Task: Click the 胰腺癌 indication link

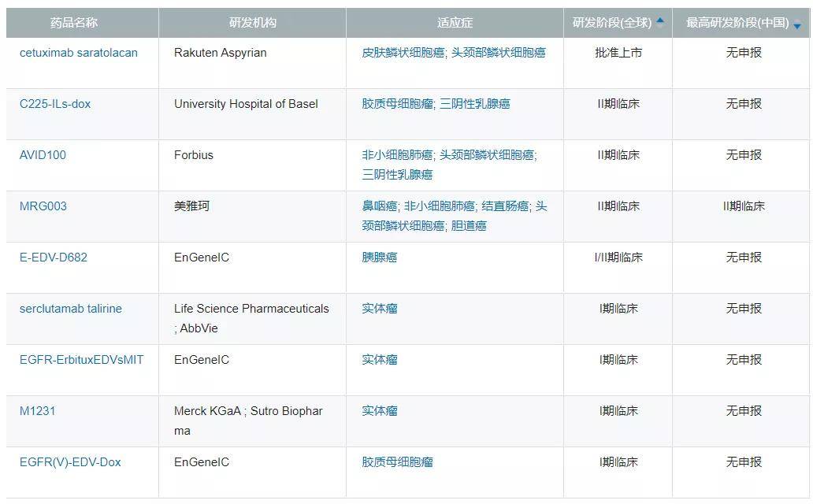Action: (x=379, y=257)
